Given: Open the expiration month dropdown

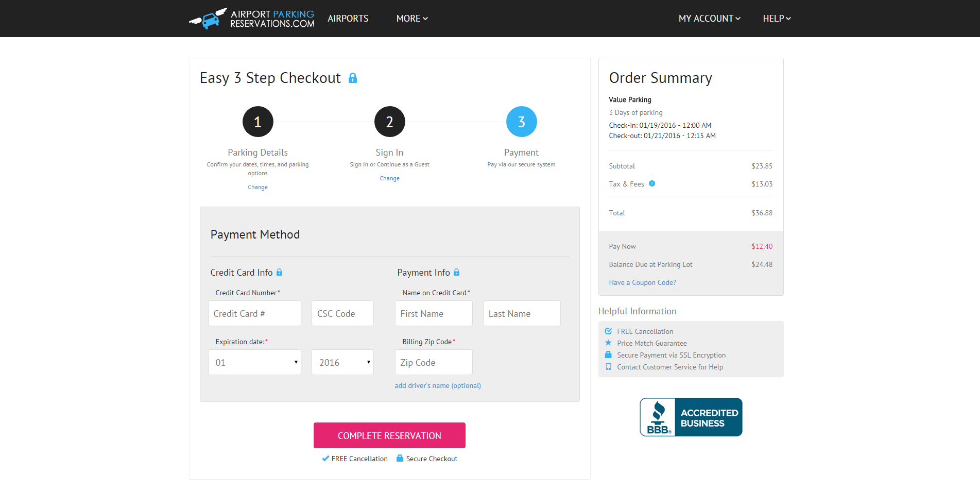Looking at the screenshot, I should coord(254,362).
